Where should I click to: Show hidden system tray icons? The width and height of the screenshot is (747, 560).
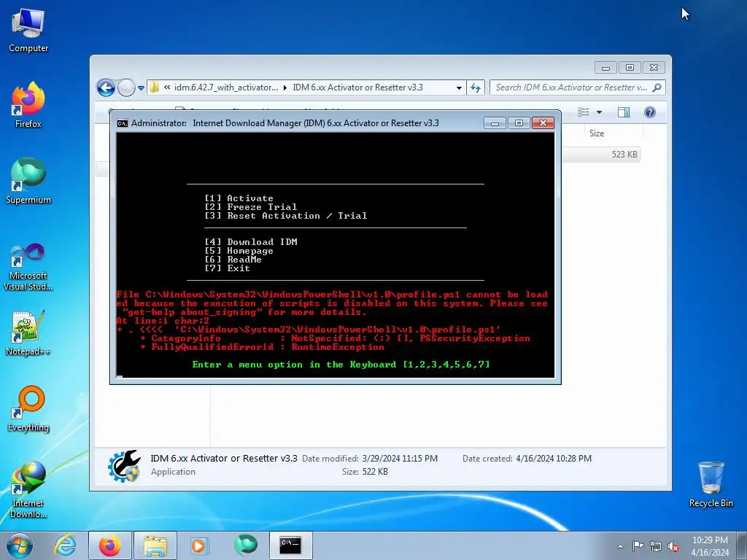click(620, 546)
